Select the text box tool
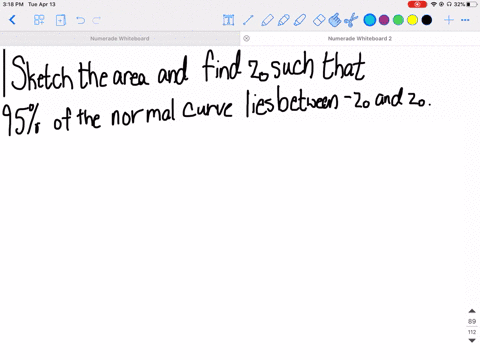The image size is (480, 360). tap(228, 20)
